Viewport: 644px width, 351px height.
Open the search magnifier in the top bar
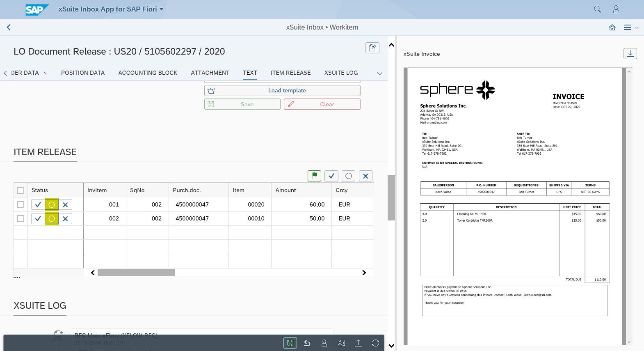point(597,9)
